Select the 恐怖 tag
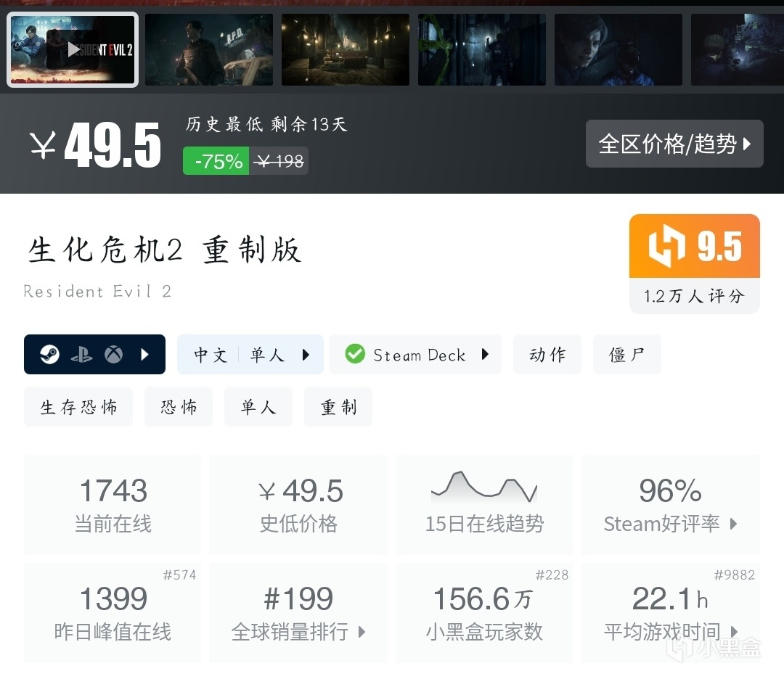Viewport: 784px width, 679px height. point(179,407)
